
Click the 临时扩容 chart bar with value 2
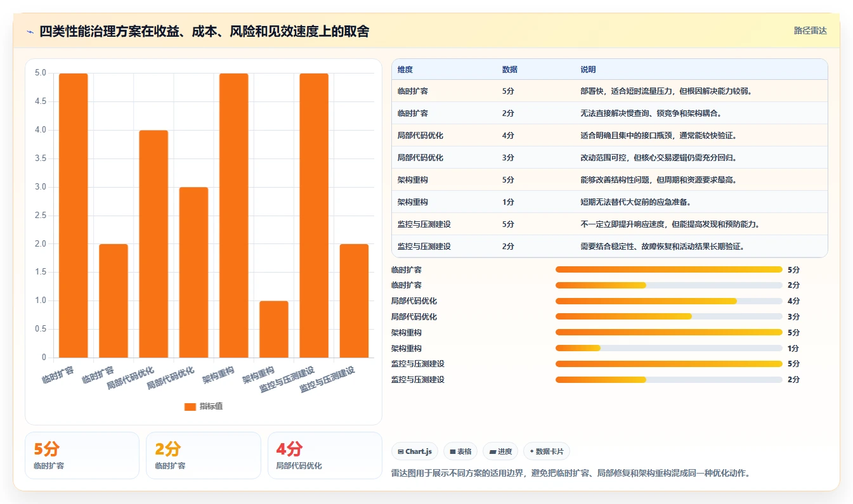coord(114,300)
